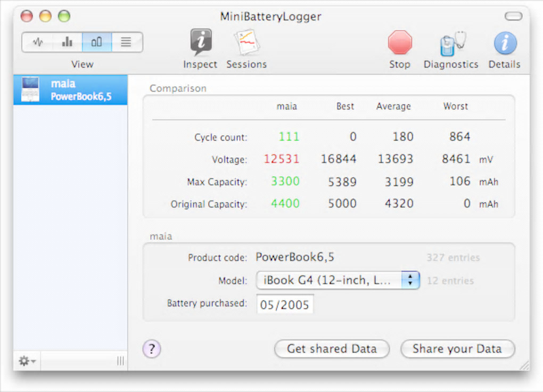Click the Product code PowerBook6,5 value
This screenshot has height=392, width=543.
[x=295, y=257]
